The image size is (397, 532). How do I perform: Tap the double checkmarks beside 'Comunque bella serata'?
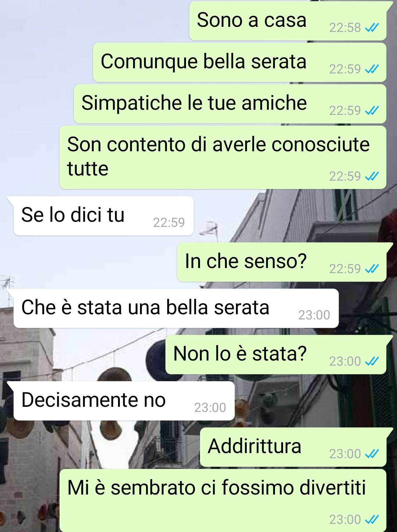372,69
